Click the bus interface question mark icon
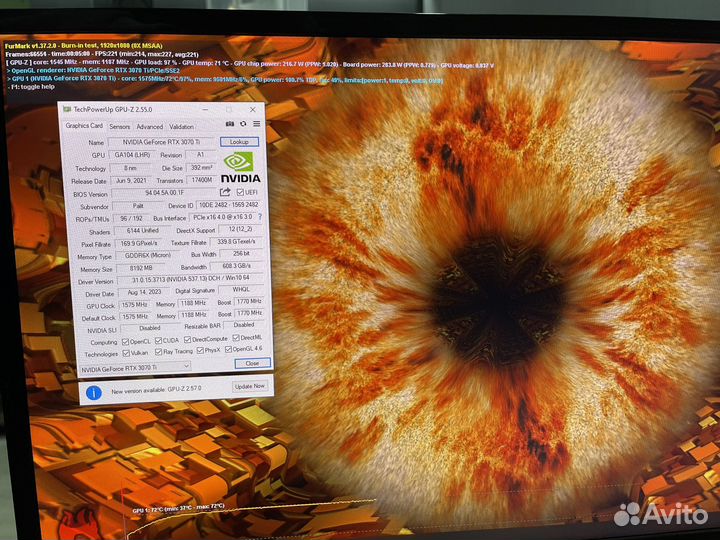 coord(260,217)
